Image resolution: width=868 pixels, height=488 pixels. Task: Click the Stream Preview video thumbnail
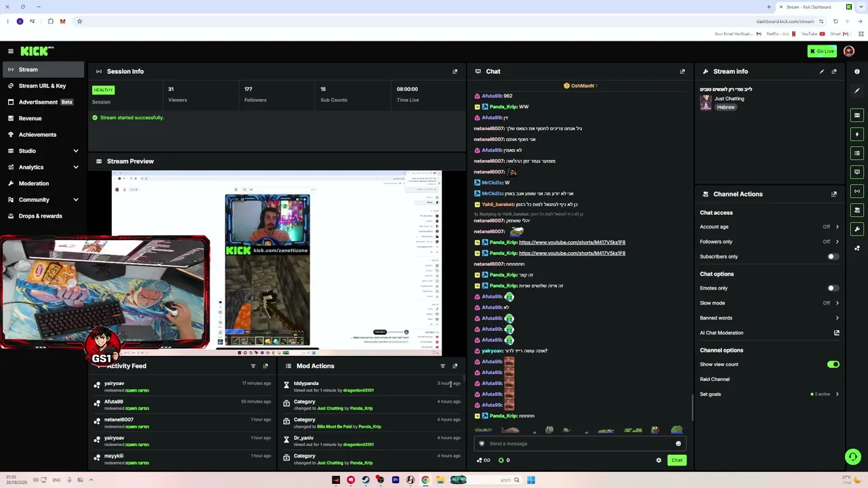pyautogui.click(x=277, y=263)
